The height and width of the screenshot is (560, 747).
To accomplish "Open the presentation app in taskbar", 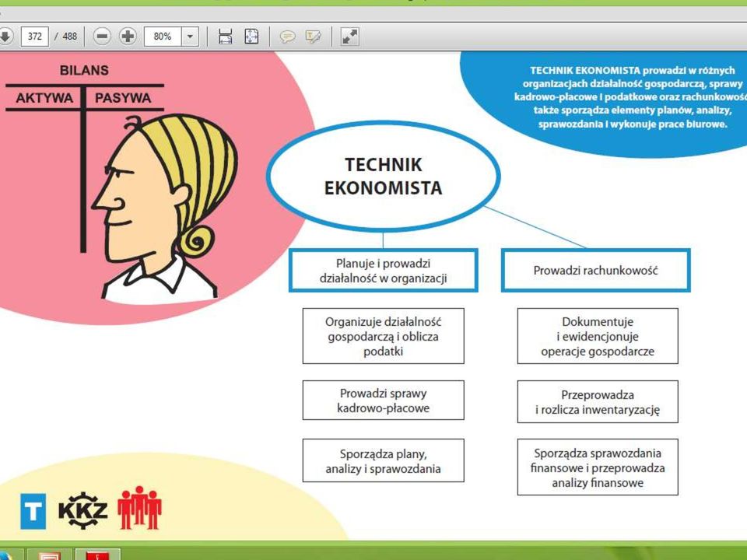I will [50, 555].
